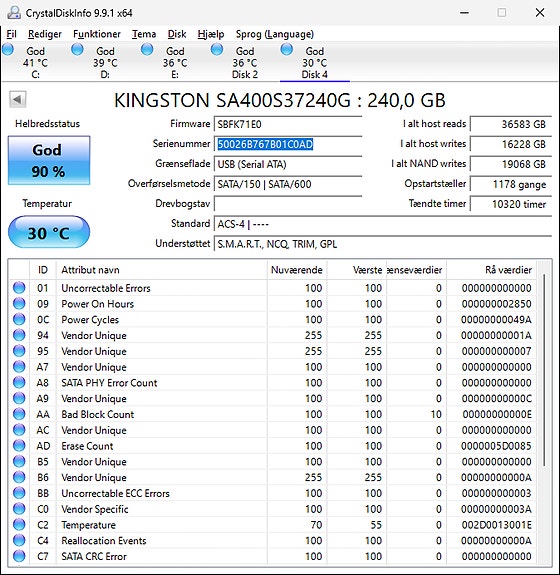Click the Bad Block Count status orb

[x=19, y=414]
